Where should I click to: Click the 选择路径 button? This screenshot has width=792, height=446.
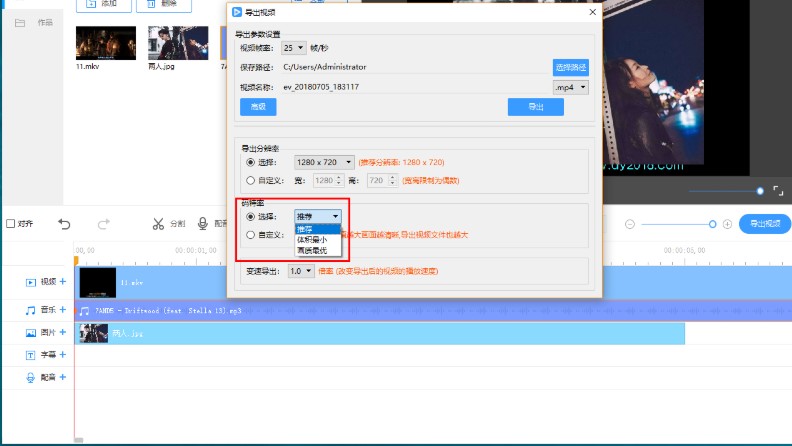(570, 67)
